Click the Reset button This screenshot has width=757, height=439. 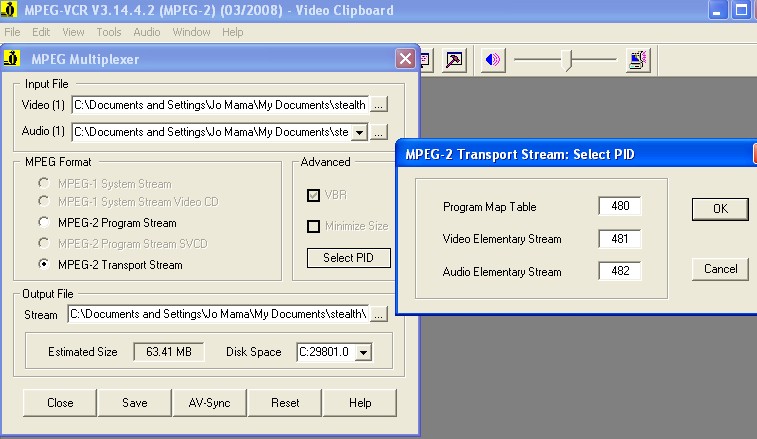[285, 403]
